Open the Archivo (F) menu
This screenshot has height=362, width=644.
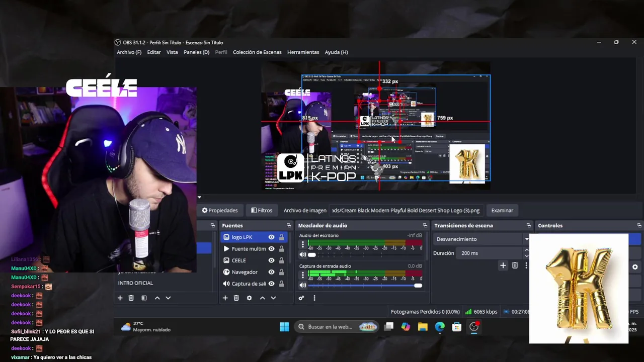click(x=129, y=52)
